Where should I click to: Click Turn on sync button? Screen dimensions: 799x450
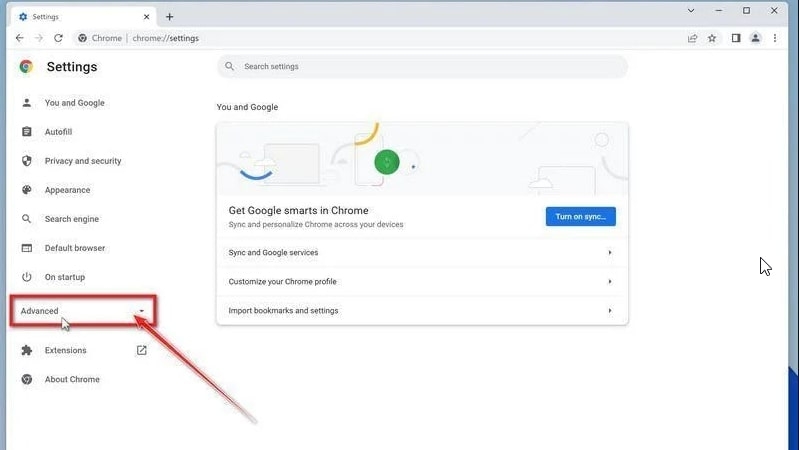pyautogui.click(x=581, y=217)
